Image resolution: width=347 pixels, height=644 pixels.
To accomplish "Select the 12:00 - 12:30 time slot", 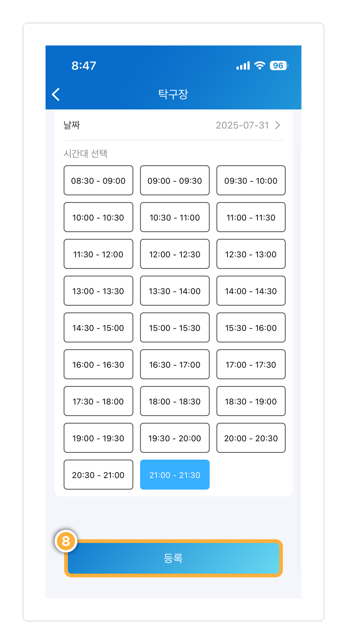I will pyautogui.click(x=175, y=254).
